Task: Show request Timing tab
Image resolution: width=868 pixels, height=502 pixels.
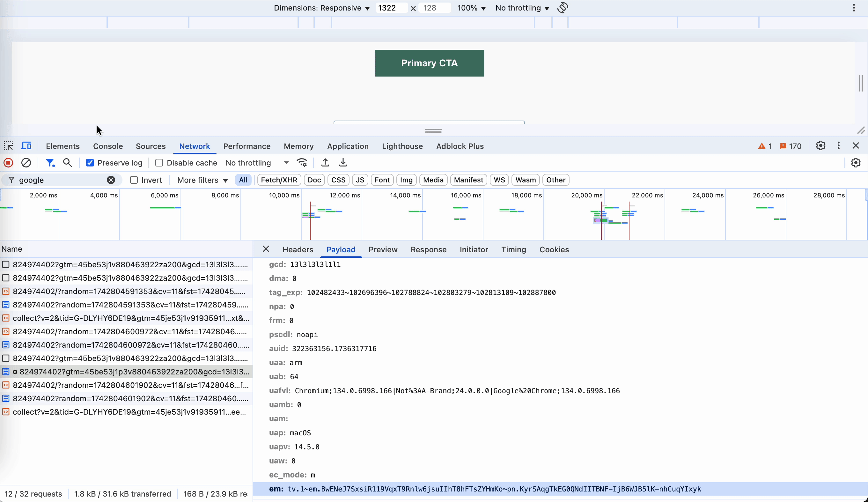Action: (x=514, y=249)
